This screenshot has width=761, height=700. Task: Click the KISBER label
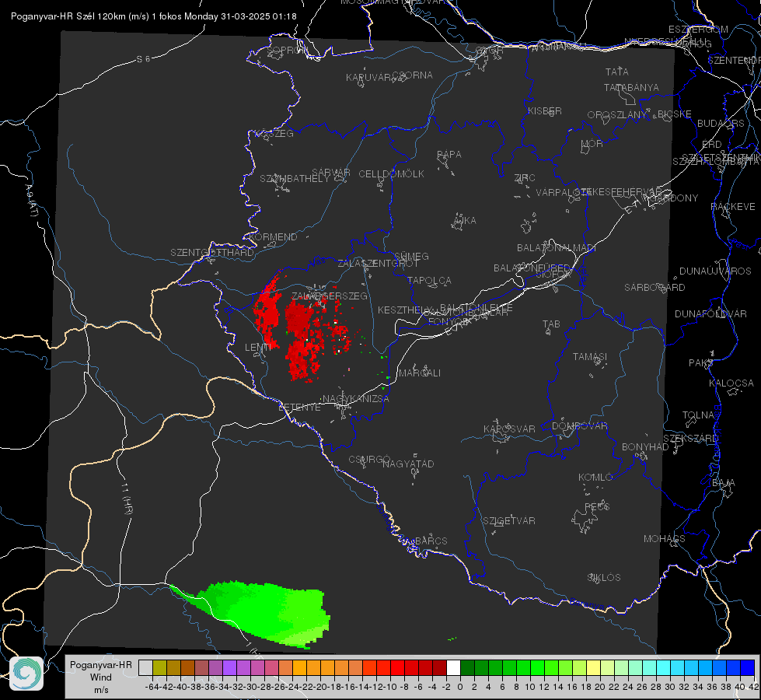tap(545, 110)
